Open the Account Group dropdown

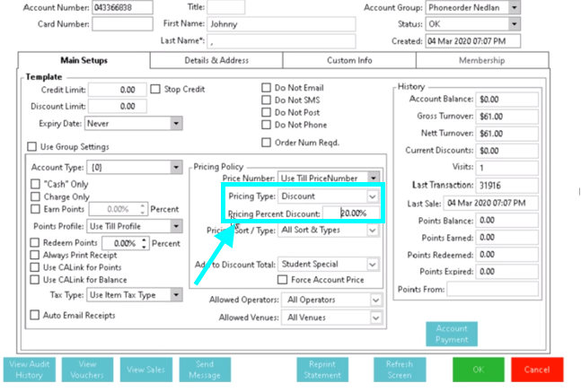pyautogui.click(x=514, y=7)
